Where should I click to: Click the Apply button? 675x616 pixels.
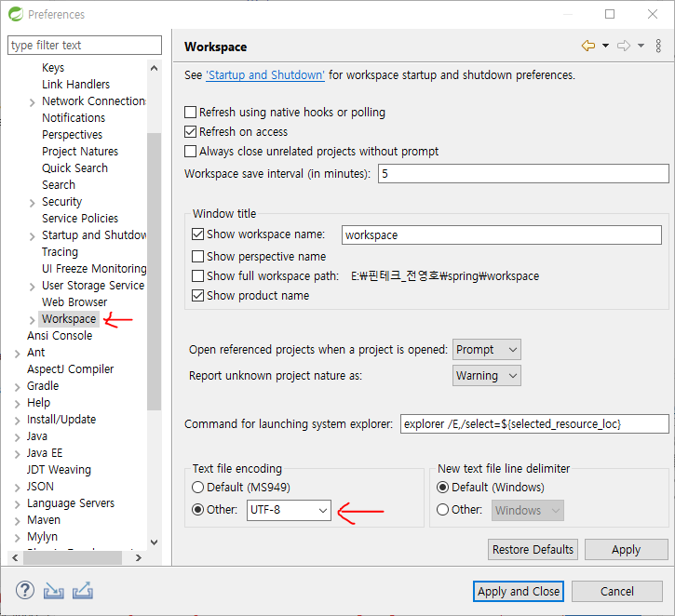click(626, 549)
